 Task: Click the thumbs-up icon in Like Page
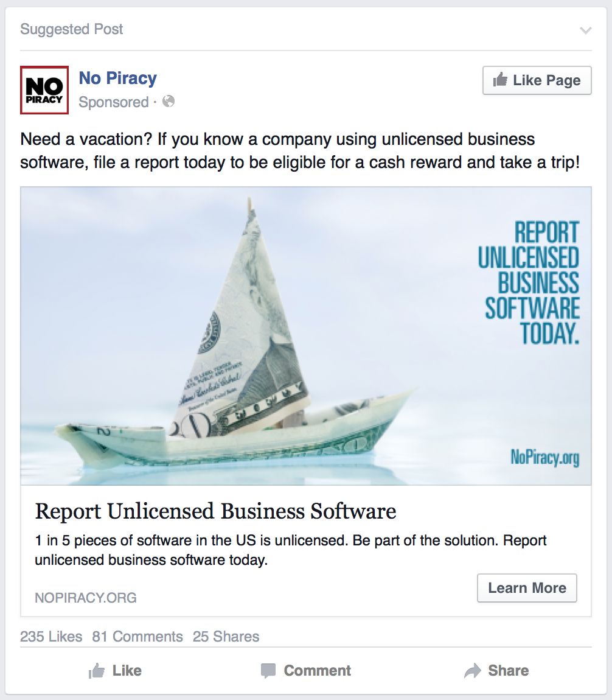pos(500,80)
